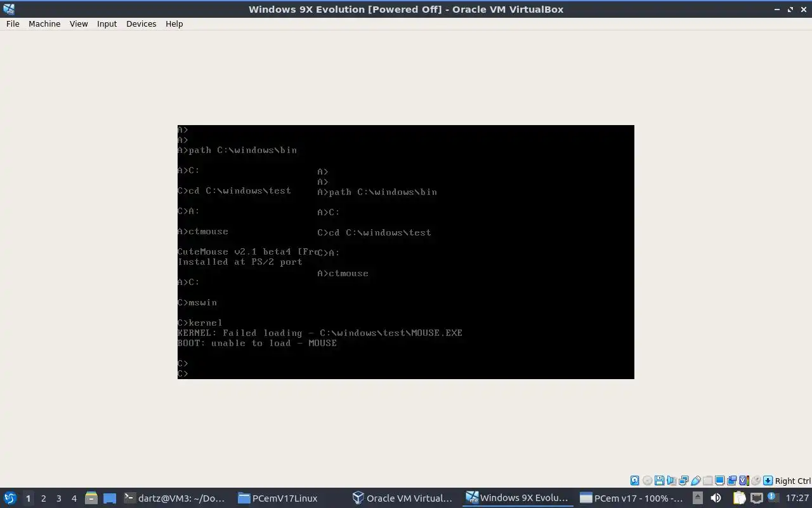
Task: Open the Machine menu
Action: tap(44, 23)
